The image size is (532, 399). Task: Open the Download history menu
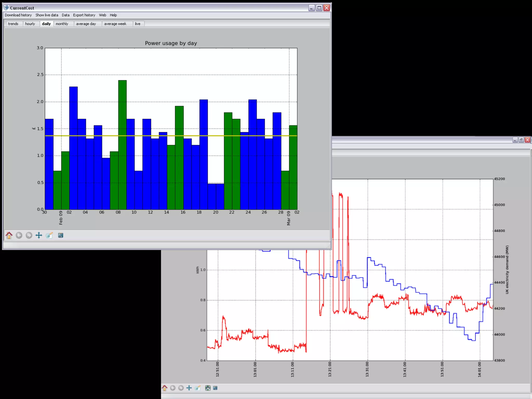(x=18, y=15)
